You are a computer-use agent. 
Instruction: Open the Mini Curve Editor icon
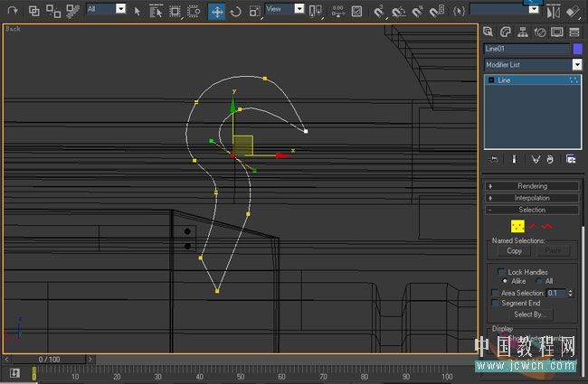(15, 373)
